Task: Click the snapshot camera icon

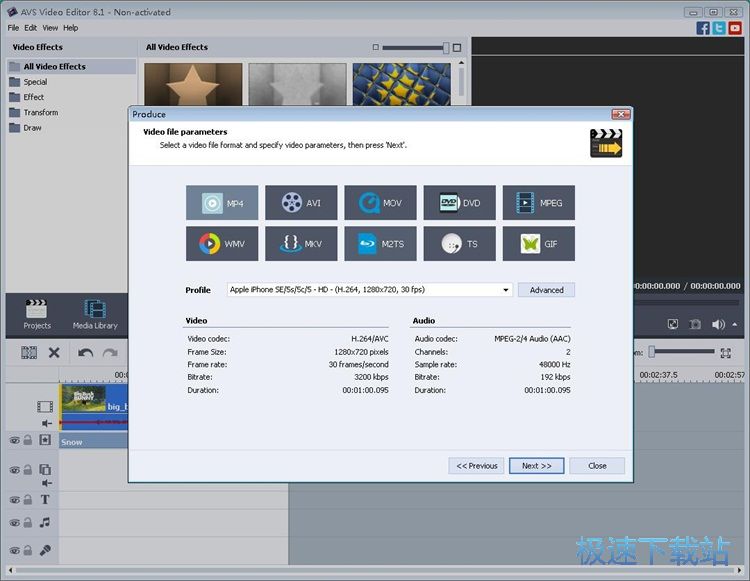Action: [x=695, y=324]
